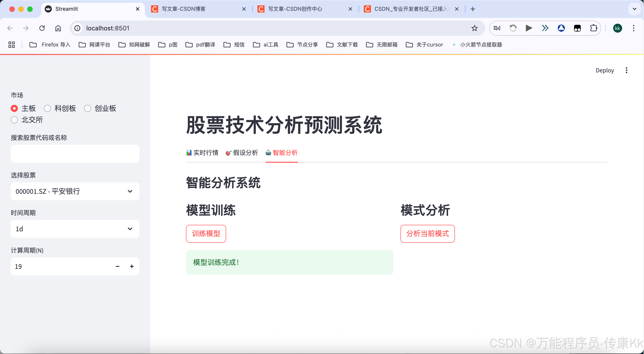
Task: Switch to the 实时行情 tab
Action: (202, 153)
